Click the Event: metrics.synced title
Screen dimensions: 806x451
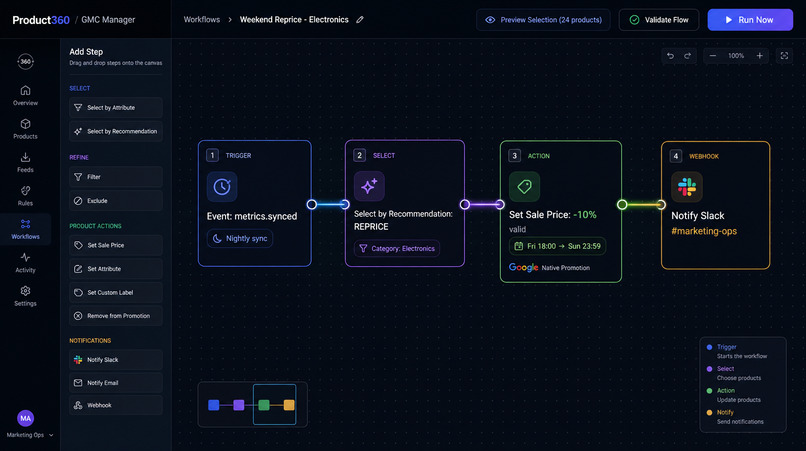(x=252, y=217)
